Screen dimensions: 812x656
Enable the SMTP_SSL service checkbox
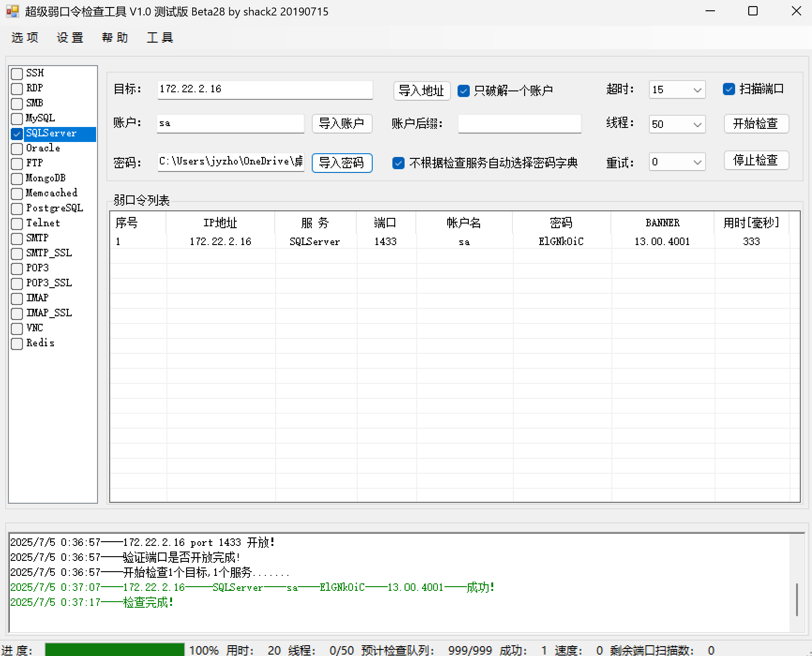coord(17,253)
